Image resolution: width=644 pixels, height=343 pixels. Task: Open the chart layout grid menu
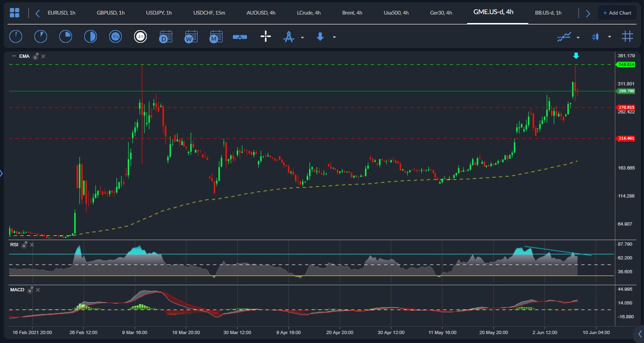click(15, 13)
